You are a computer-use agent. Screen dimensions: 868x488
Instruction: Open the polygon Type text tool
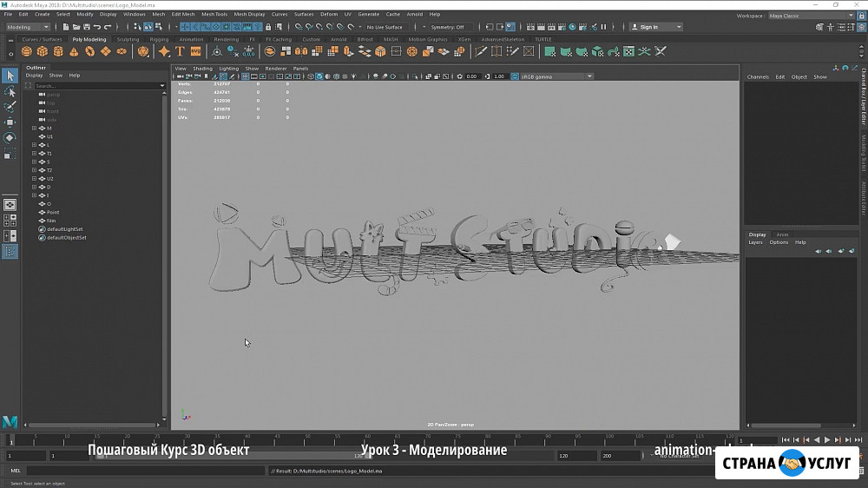point(180,51)
